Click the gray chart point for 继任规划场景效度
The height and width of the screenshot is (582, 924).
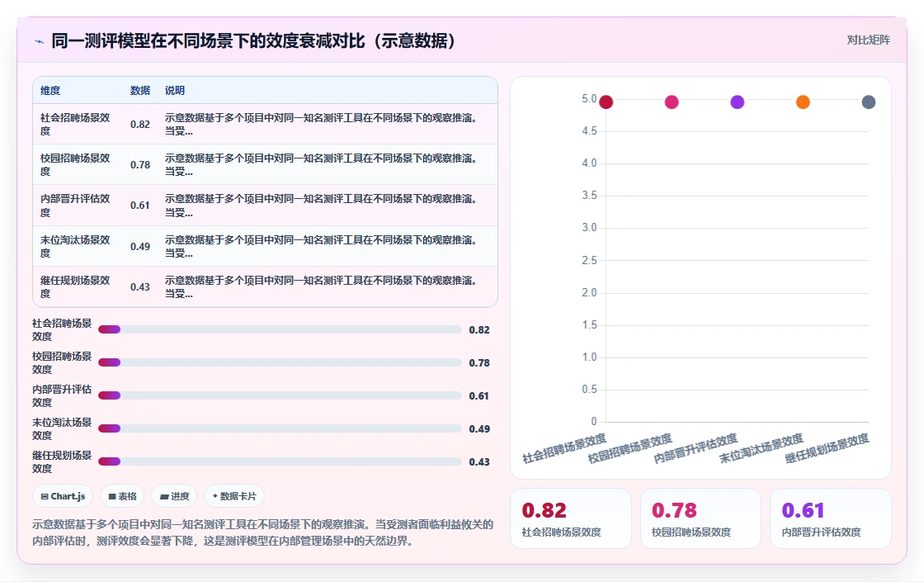pyautogui.click(x=869, y=102)
